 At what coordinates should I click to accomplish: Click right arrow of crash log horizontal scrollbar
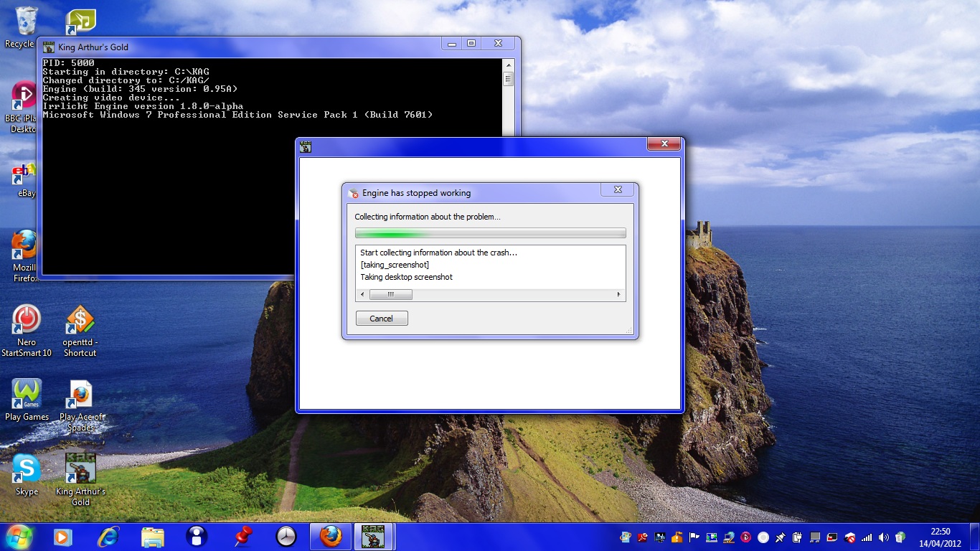coord(619,295)
